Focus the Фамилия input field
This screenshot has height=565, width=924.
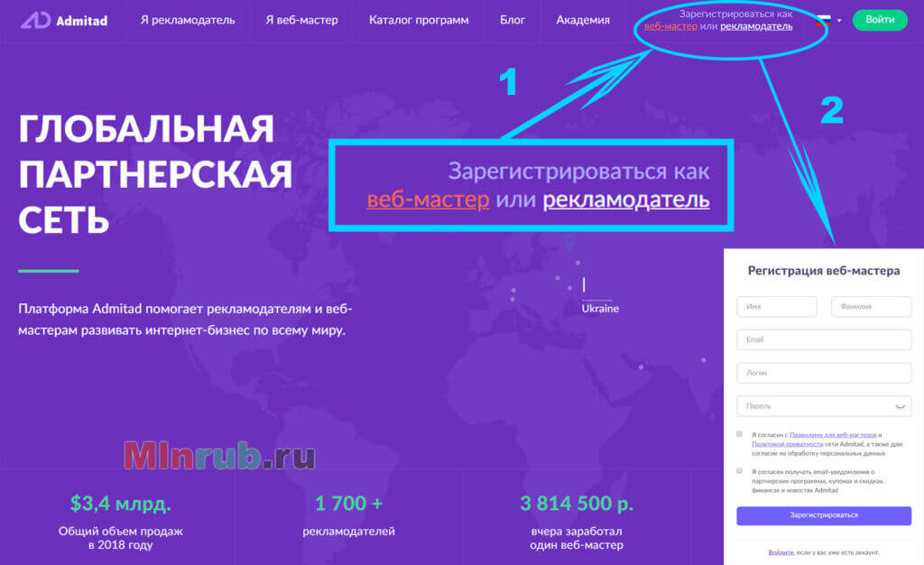871,306
